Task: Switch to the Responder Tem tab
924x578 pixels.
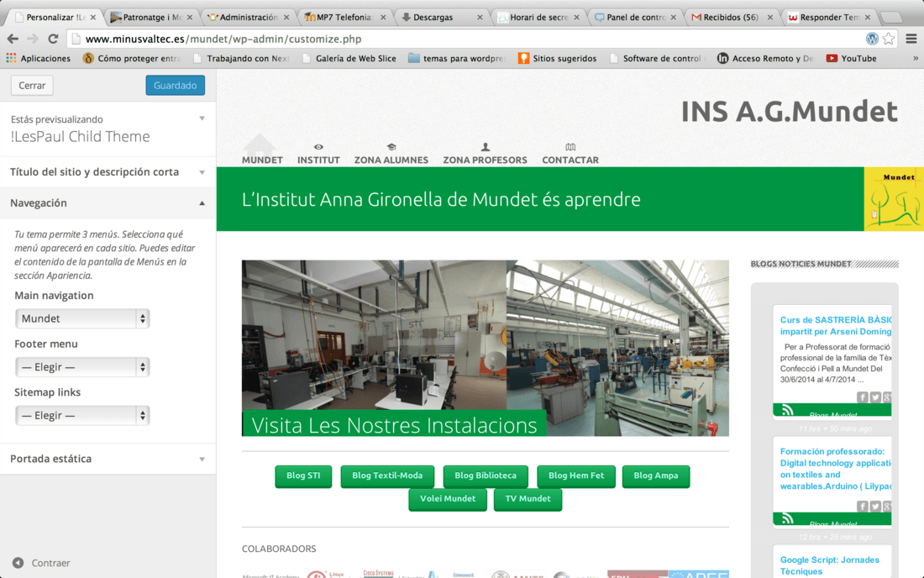Action: point(828,18)
